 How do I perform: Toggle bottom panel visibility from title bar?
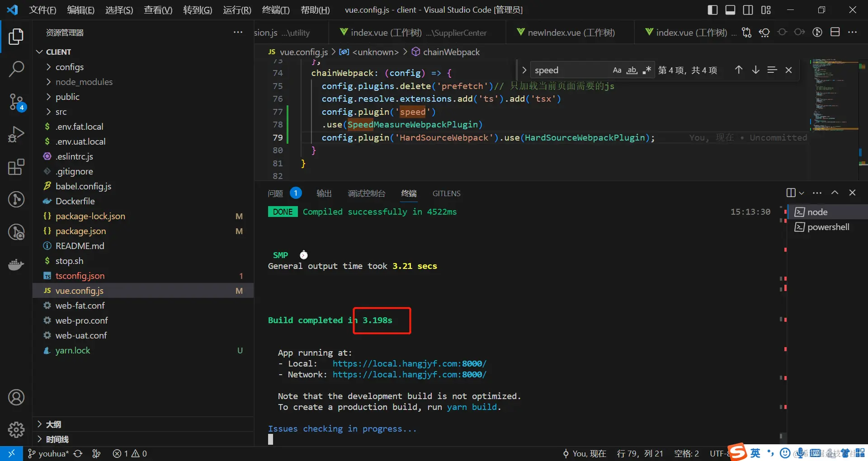click(730, 10)
